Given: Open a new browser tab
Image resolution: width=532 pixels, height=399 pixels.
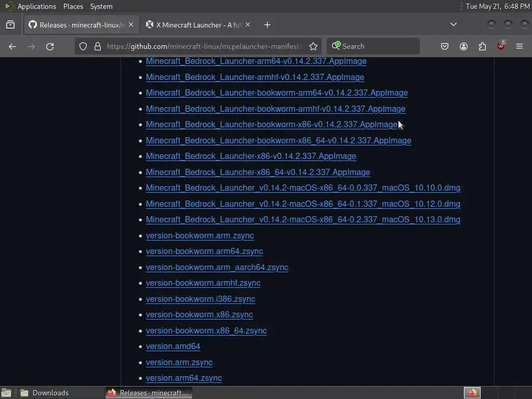Looking at the screenshot, I should click(x=268, y=25).
